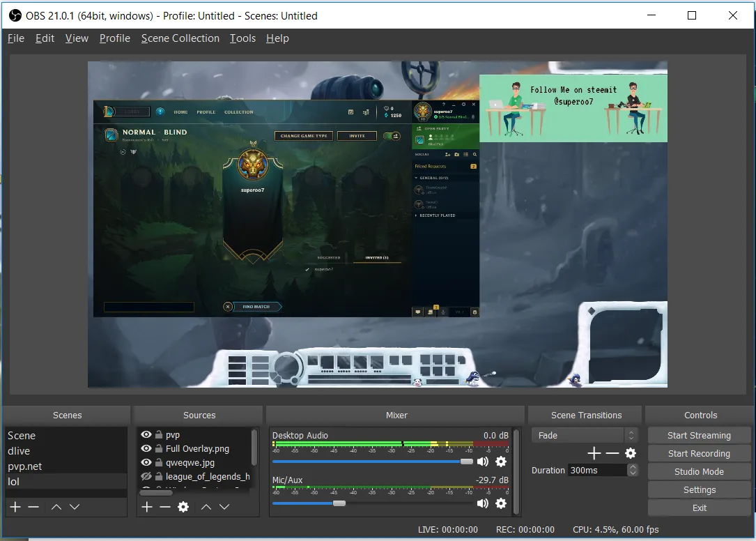Image resolution: width=756 pixels, height=541 pixels.
Task: Click Mixer panel vertical scrollbar
Action: [517, 471]
